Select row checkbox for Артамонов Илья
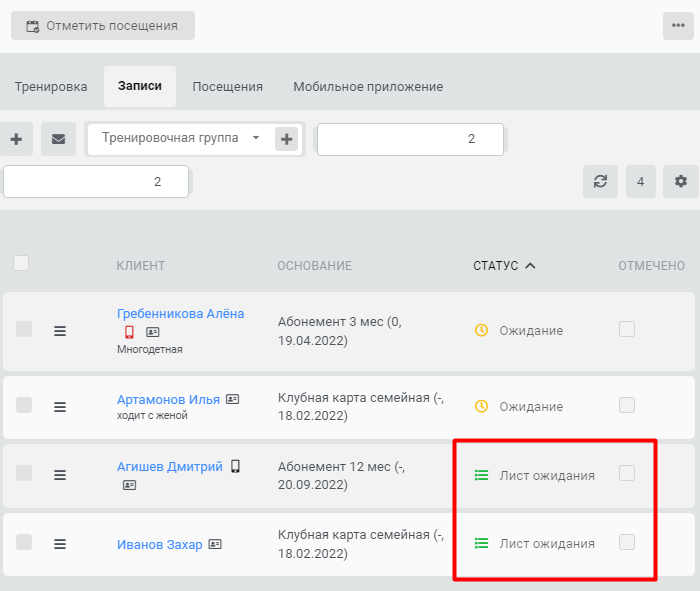Image resolution: width=700 pixels, height=591 pixels. [x=24, y=405]
